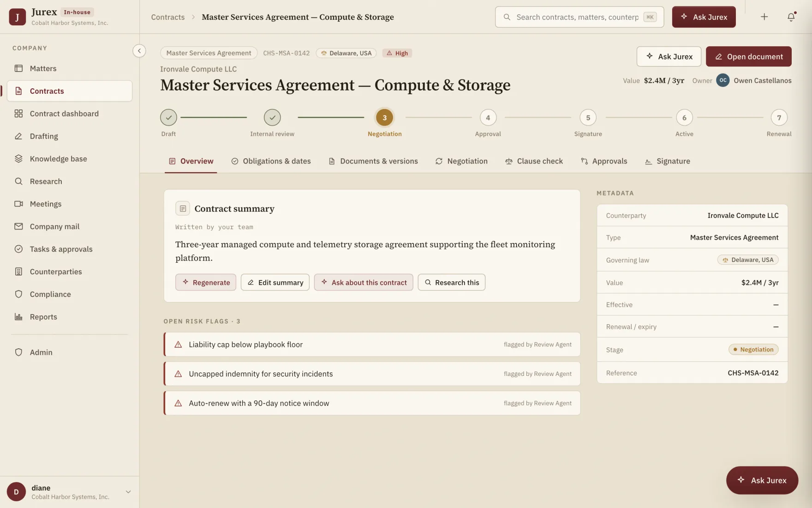Click Regenerate summary button
The image size is (812, 508).
(206, 282)
